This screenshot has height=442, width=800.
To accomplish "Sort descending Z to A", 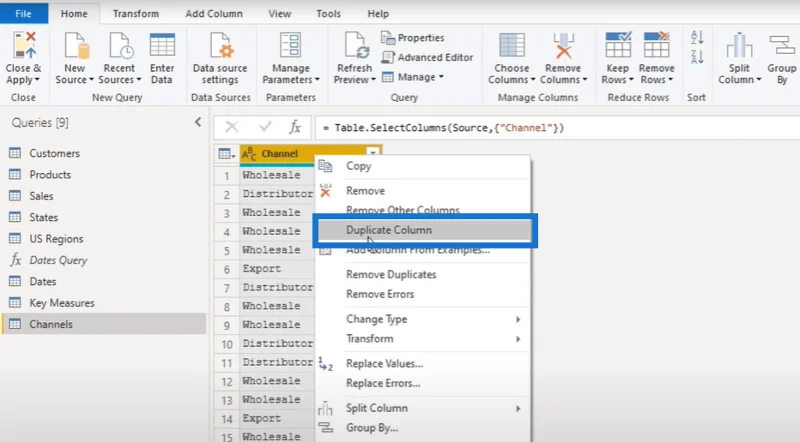I will (697, 57).
